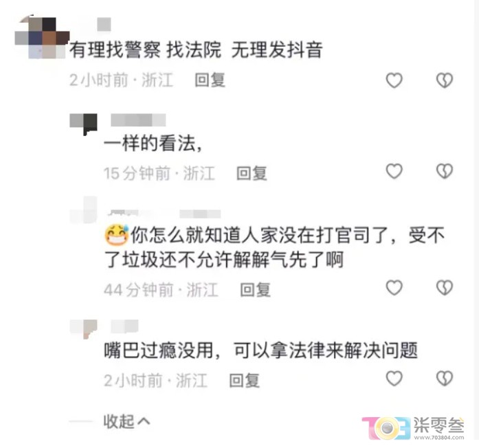This screenshot has width=479, height=448.
Task: Collapse replies with 收起
Action: click(126, 422)
